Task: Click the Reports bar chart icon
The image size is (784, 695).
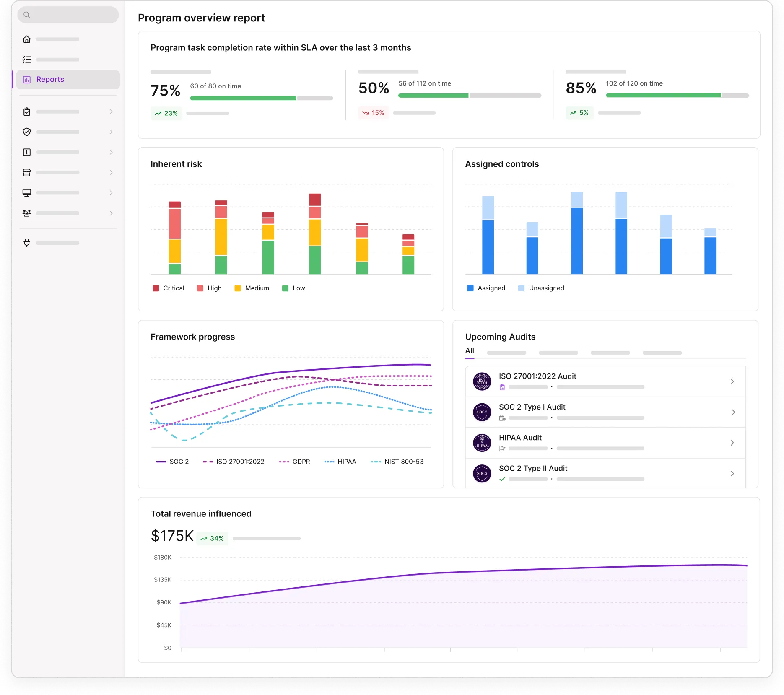Action: click(x=27, y=80)
